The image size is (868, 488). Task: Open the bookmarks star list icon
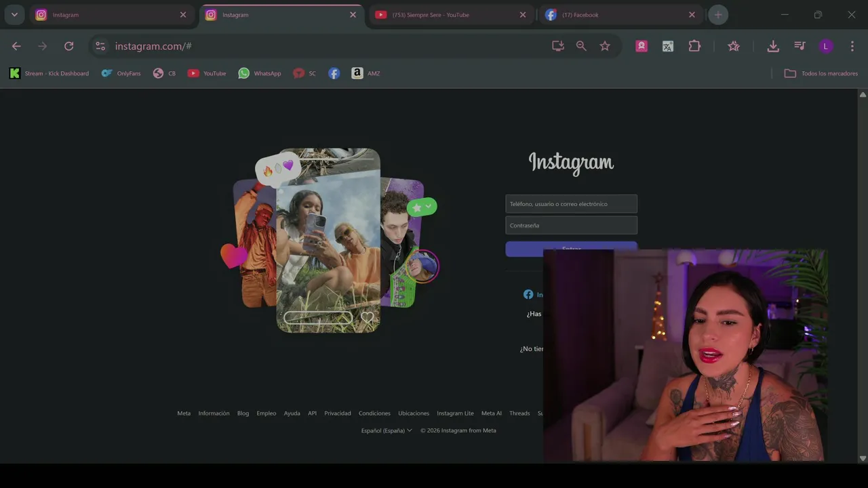[x=734, y=46]
